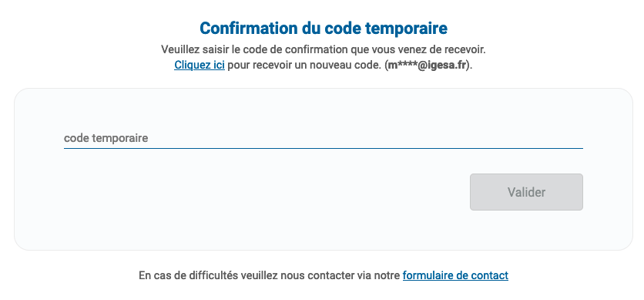
Task: Select the blue underline of the code field
Action: [324, 148]
